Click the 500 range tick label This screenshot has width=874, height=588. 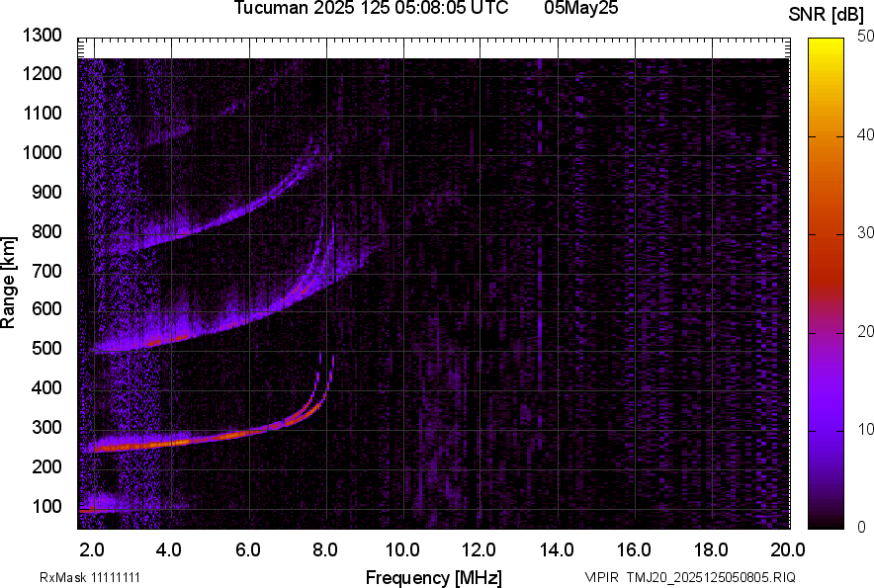[46, 348]
